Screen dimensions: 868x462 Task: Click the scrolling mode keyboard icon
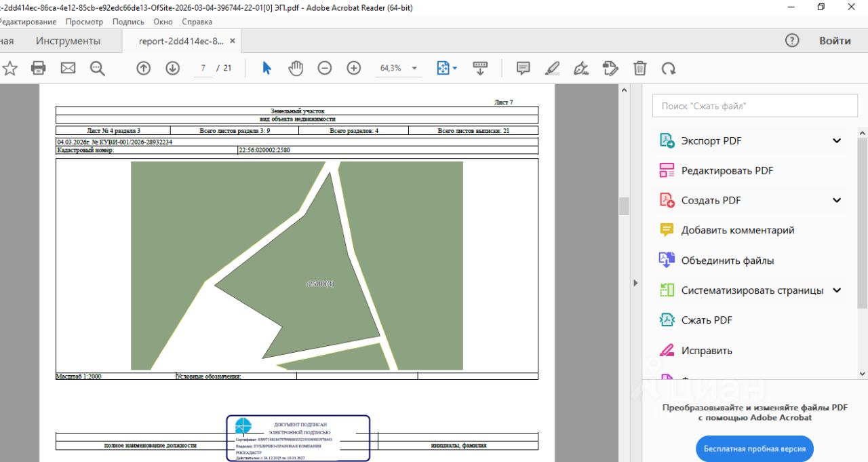tap(480, 68)
